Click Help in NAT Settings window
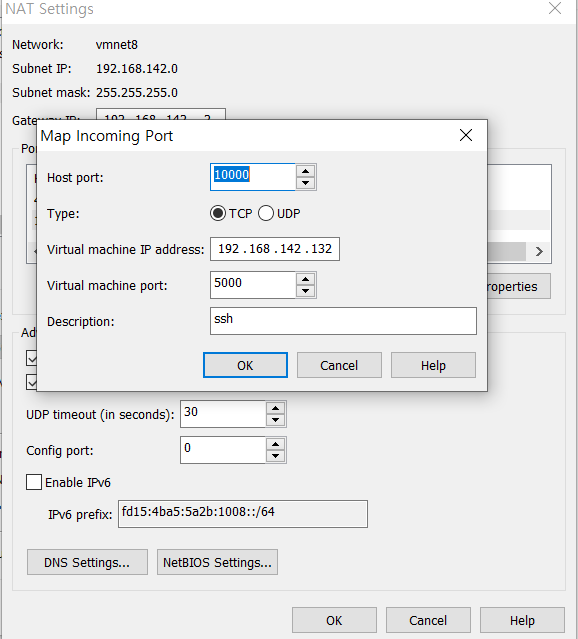The width and height of the screenshot is (578, 639). point(522,620)
